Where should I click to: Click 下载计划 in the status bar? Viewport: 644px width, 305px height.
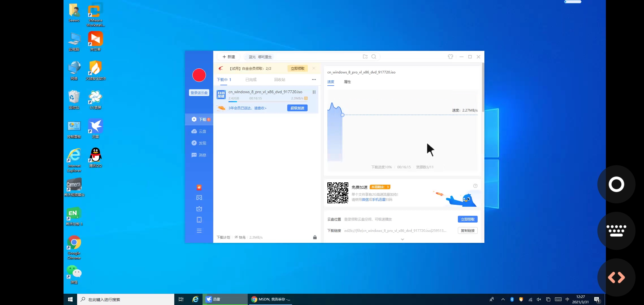(223, 238)
